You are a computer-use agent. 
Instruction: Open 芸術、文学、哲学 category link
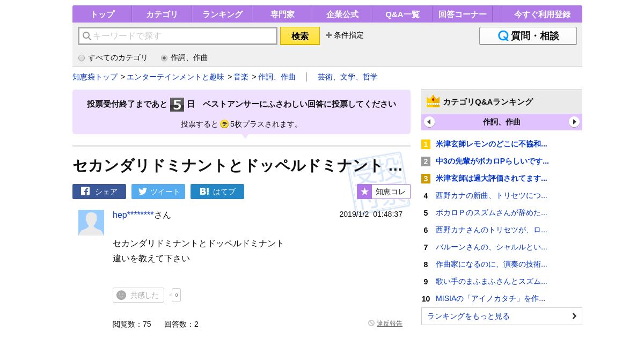pos(348,77)
